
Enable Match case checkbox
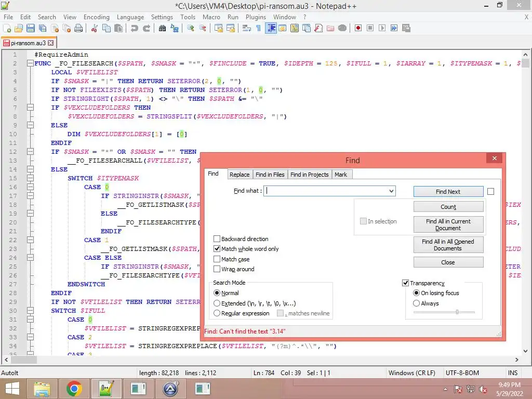[217, 259]
